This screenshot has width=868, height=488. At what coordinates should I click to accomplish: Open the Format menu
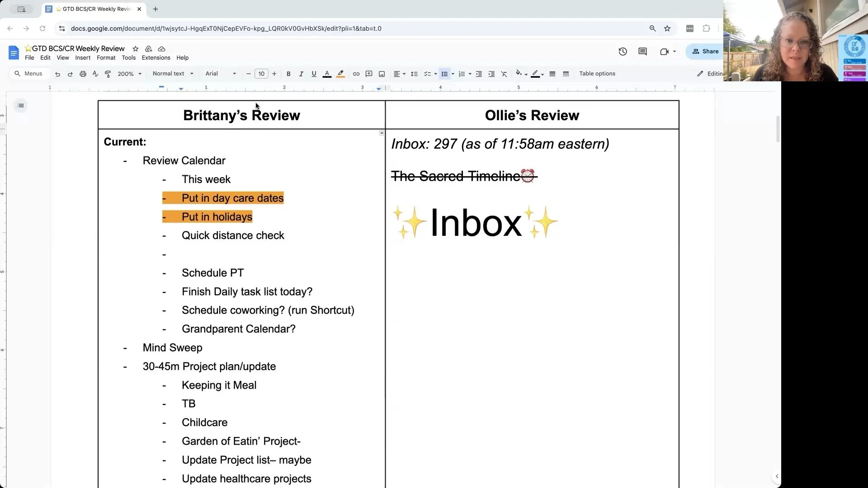(x=106, y=58)
